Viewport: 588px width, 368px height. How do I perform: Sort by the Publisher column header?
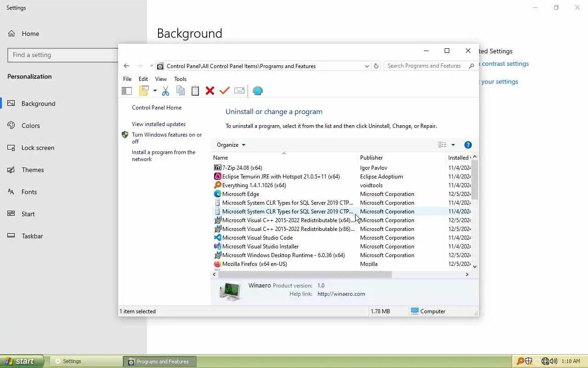coord(401,157)
